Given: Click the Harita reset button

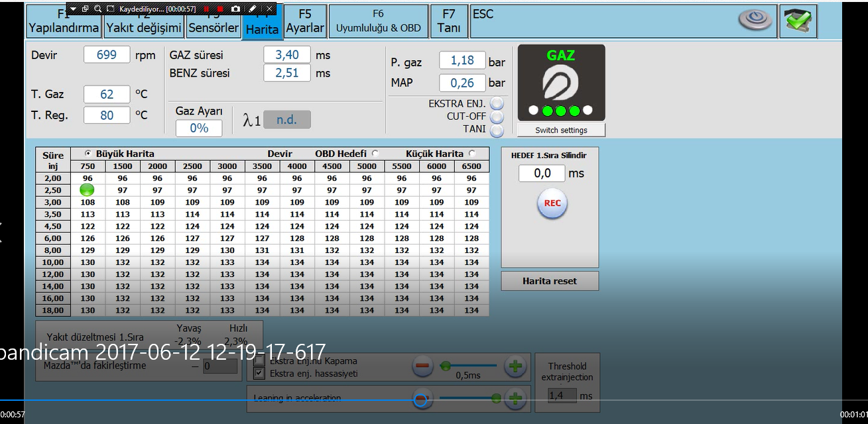Looking at the screenshot, I should [550, 281].
